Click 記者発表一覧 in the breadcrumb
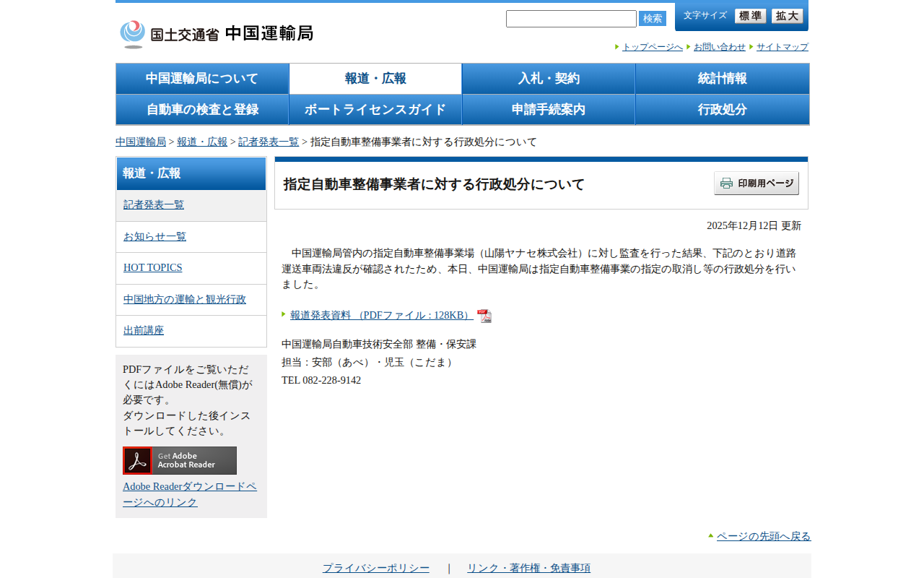 point(269,142)
